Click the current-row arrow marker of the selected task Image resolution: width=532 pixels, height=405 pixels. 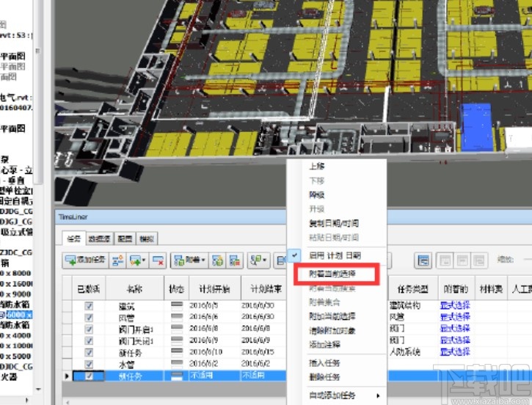67,376
